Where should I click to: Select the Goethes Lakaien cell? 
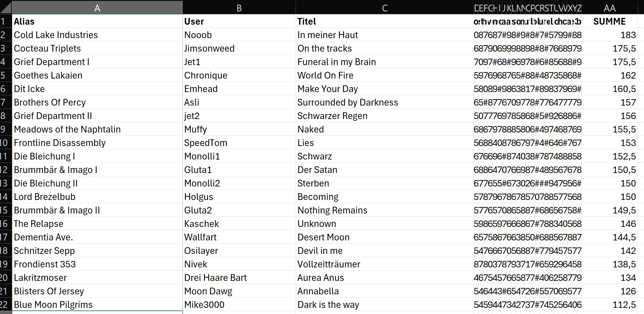coord(97,75)
